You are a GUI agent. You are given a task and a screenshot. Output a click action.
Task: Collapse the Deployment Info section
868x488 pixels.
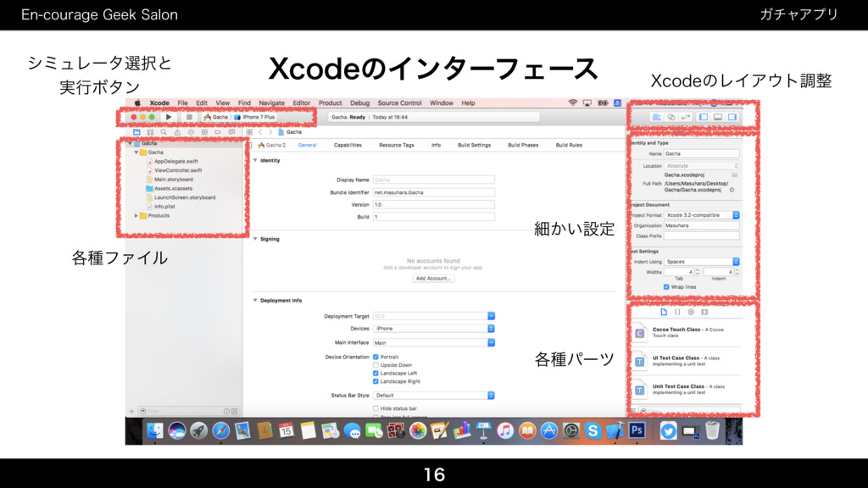point(255,301)
